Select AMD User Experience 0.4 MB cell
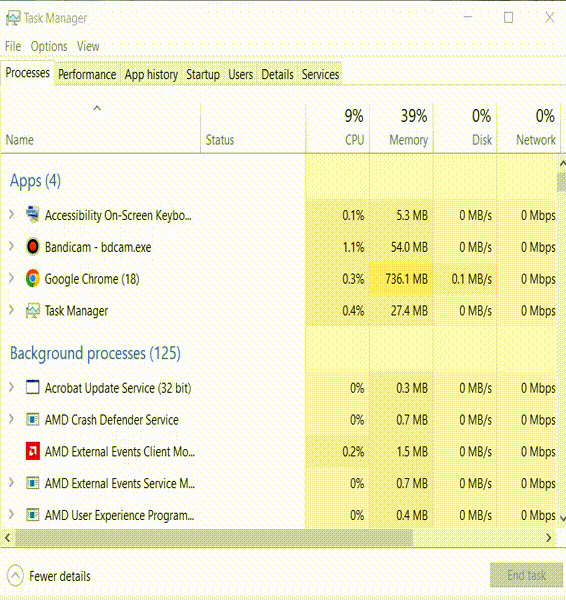This screenshot has width=566, height=600. (401, 515)
